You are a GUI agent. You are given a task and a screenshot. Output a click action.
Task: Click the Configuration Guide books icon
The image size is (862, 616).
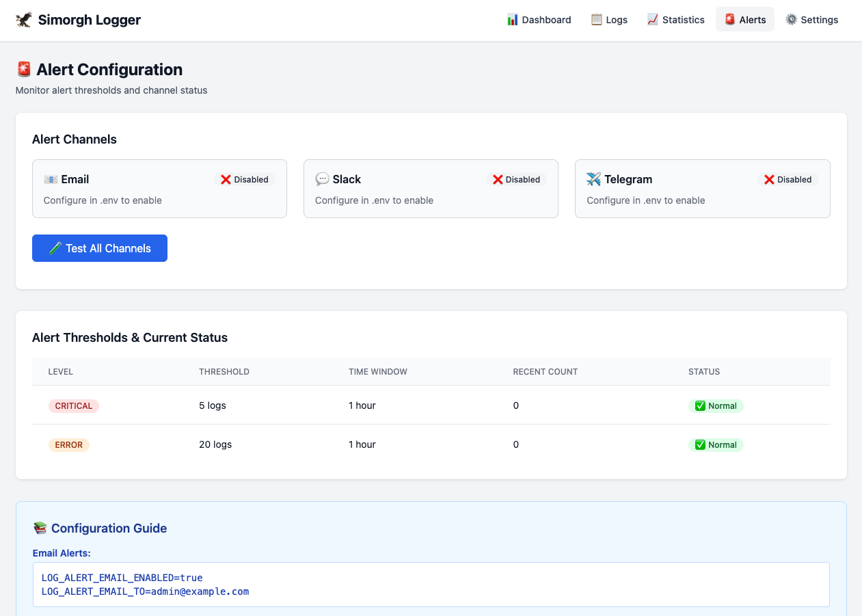[x=40, y=528]
